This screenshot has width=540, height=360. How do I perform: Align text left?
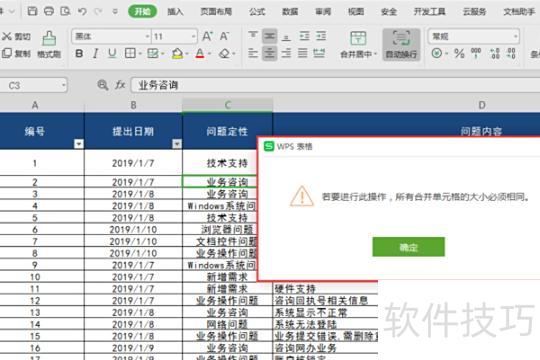coord(253,53)
